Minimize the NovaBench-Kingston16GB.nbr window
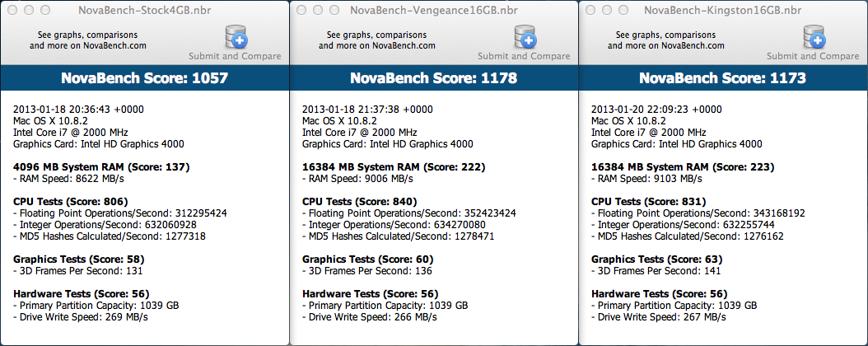 click(x=607, y=10)
